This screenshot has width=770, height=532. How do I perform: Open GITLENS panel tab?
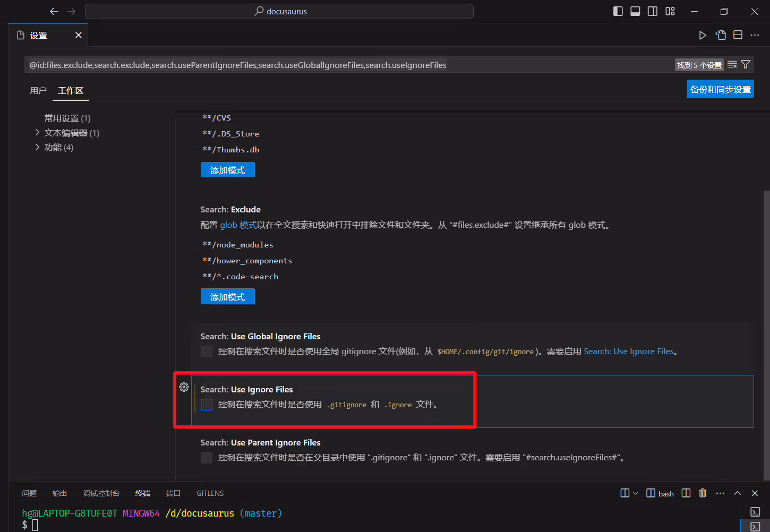point(210,493)
